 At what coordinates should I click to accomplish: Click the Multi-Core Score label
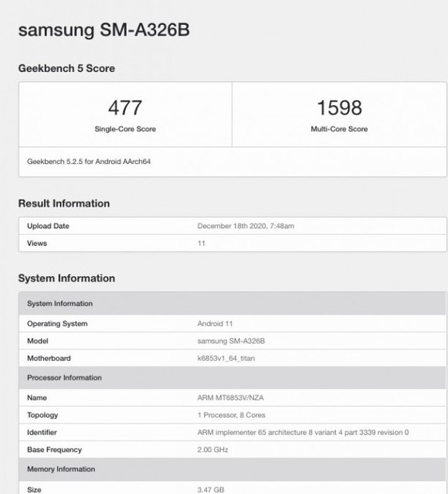(339, 129)
